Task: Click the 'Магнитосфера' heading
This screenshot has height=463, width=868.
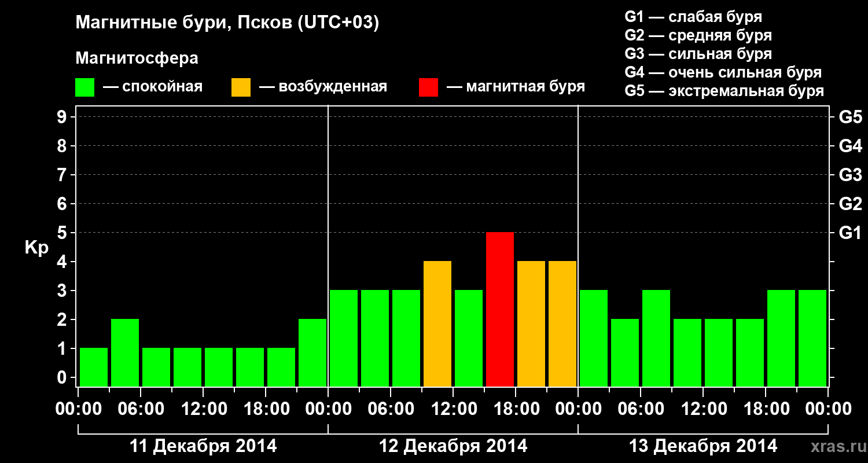Action: tap(137, 58)
